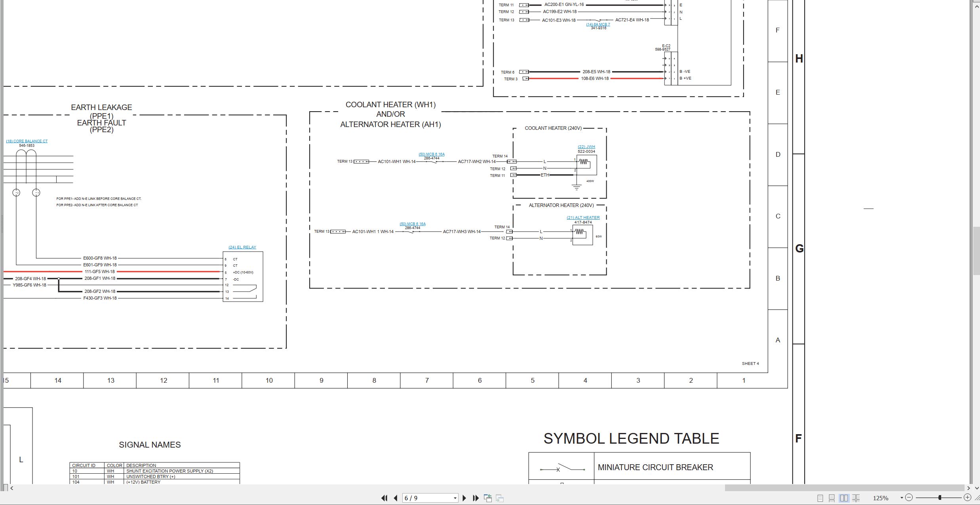980x505 pixels.
Task: Go to the previous page
Action: (x=395, y=498)
